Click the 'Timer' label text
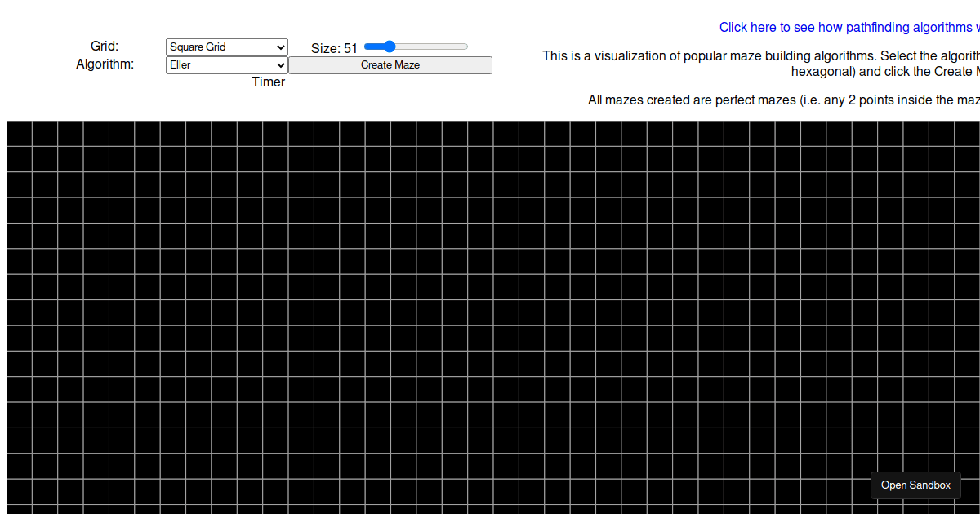 pos(269,82)
